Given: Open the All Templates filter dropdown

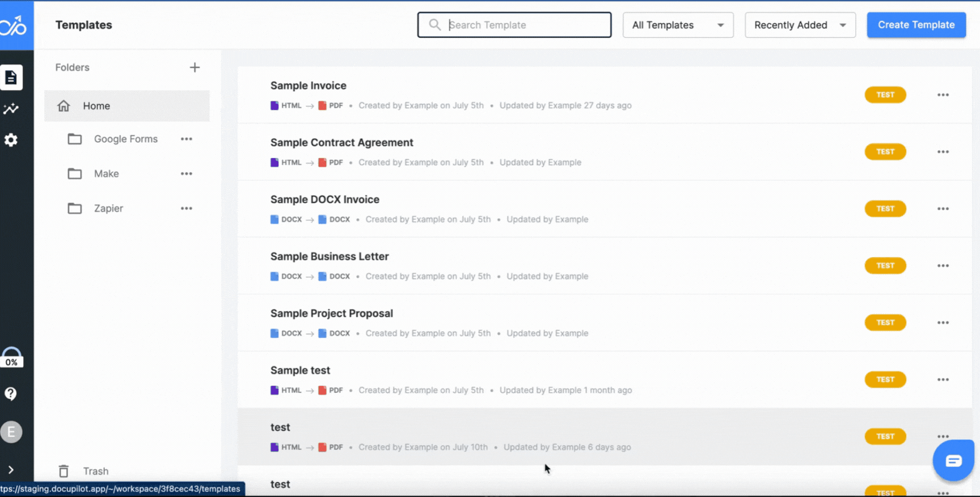Looking at the screenshot, I should 678,25.
